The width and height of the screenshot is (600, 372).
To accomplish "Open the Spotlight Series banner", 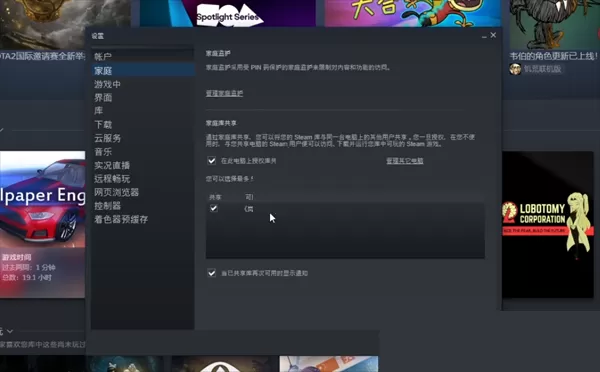I will (228, 13).
